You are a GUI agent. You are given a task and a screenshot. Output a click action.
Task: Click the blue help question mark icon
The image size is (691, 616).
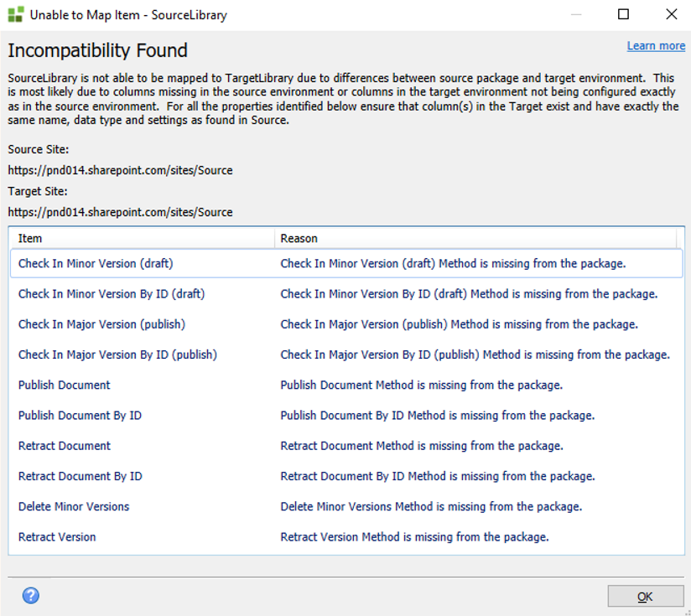point(31,596)
